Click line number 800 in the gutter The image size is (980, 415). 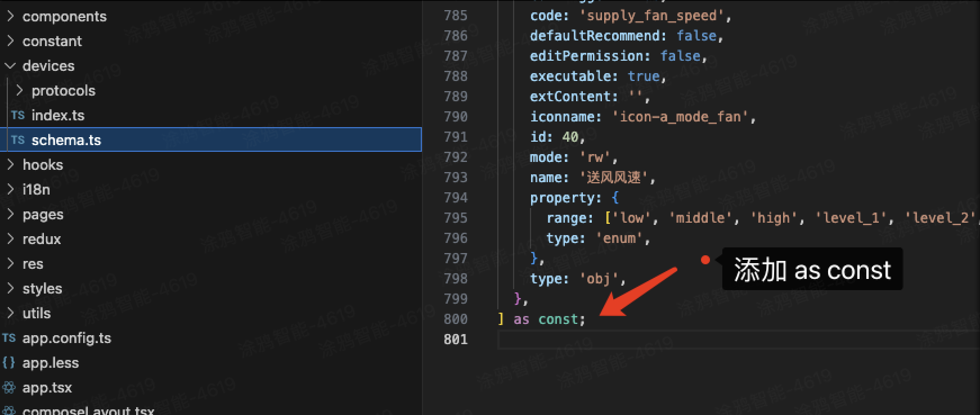pyautogui.click(x=455, y=319)
